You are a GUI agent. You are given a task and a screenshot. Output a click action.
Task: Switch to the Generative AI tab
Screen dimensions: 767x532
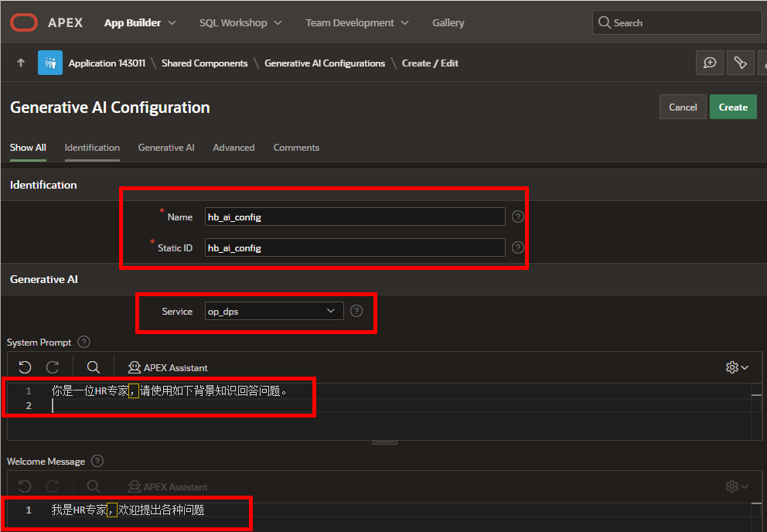(166, 148)
